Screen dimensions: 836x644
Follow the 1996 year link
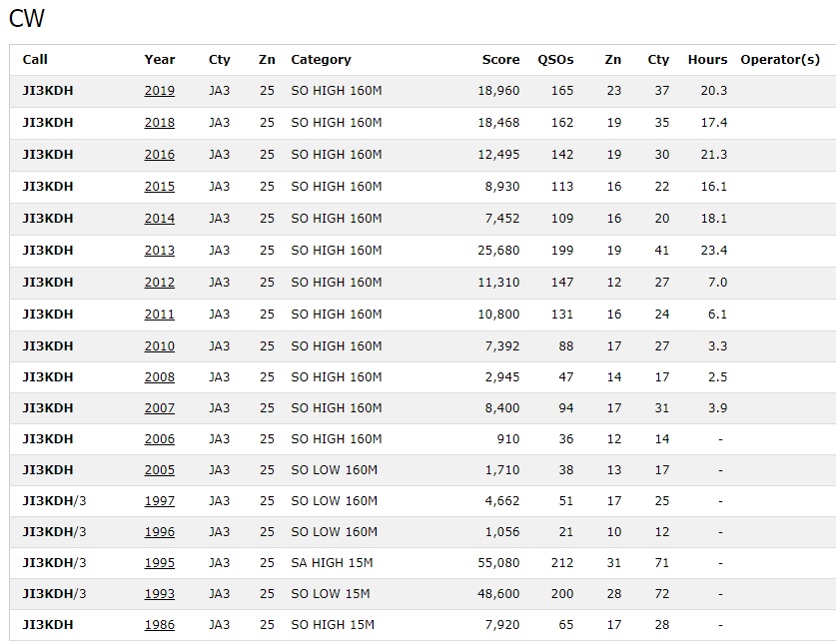(160, 532)
